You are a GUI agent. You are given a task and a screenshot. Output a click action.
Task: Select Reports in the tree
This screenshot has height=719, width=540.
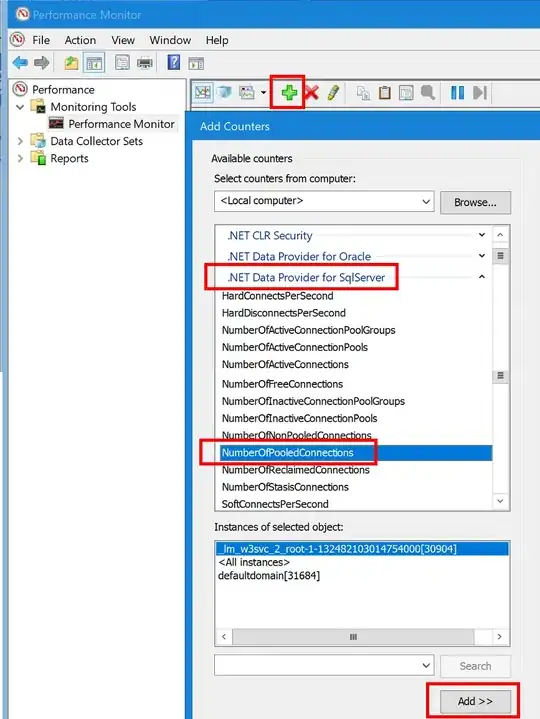(x=69, y=158)
